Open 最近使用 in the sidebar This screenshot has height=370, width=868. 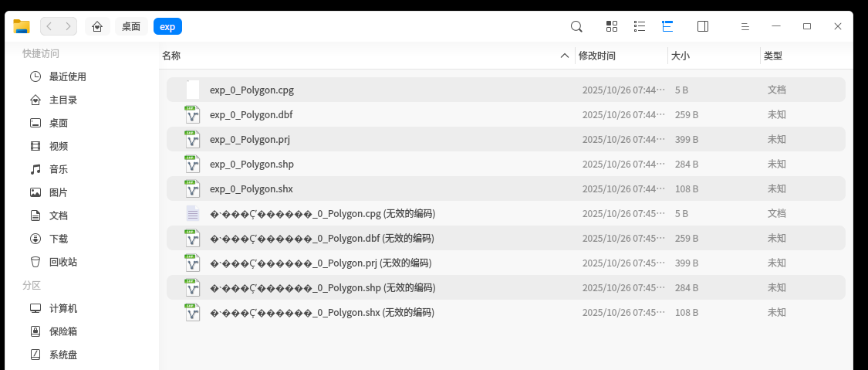(81, 76)
